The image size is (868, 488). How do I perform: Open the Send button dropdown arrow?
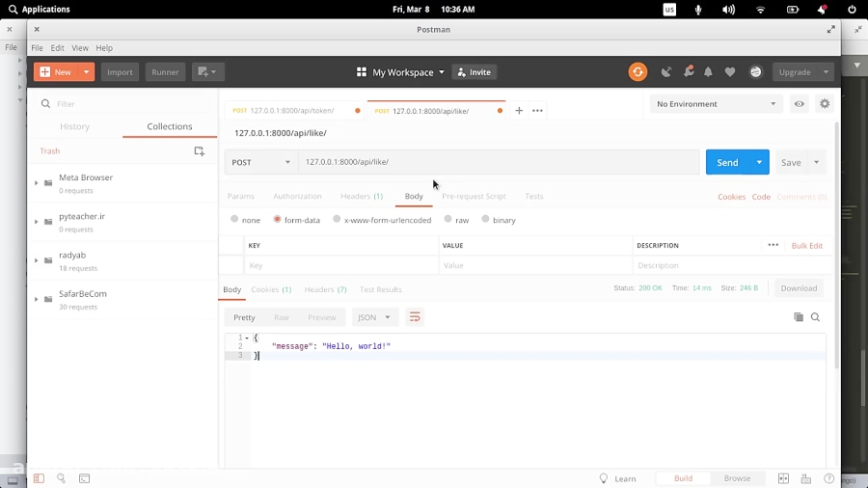(759, 162)
